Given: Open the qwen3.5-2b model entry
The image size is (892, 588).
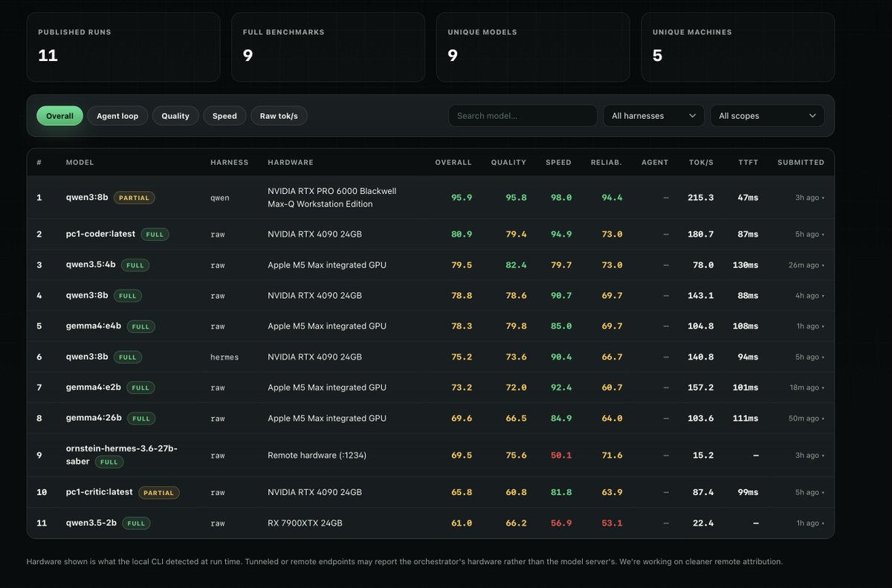Looking at the screenshot, I should point(91,523).
